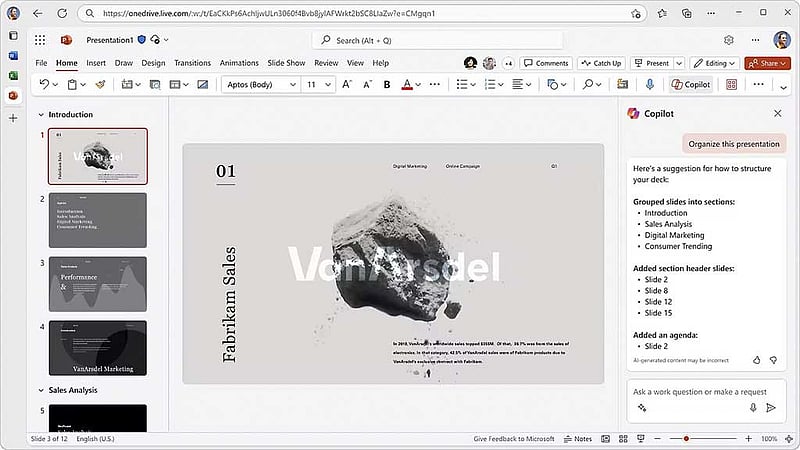Click the Paste clipboard icon

(x=72, y=85)
